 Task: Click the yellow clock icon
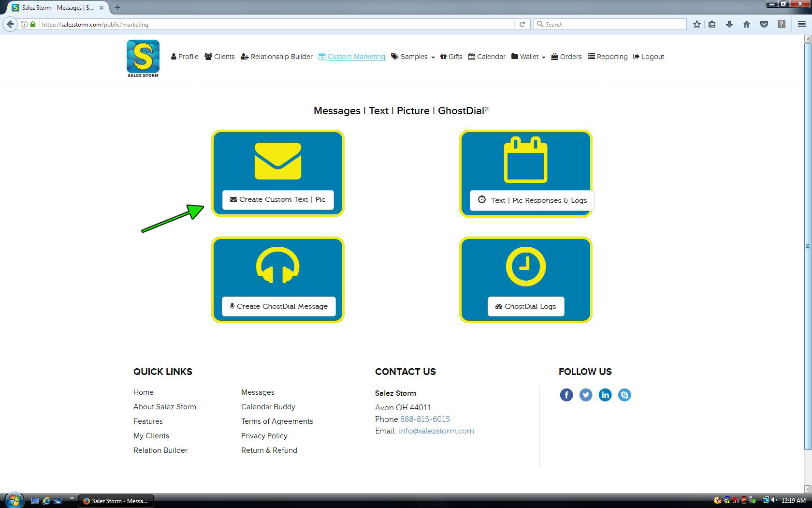pyautogui.click(x=525, y=266)
